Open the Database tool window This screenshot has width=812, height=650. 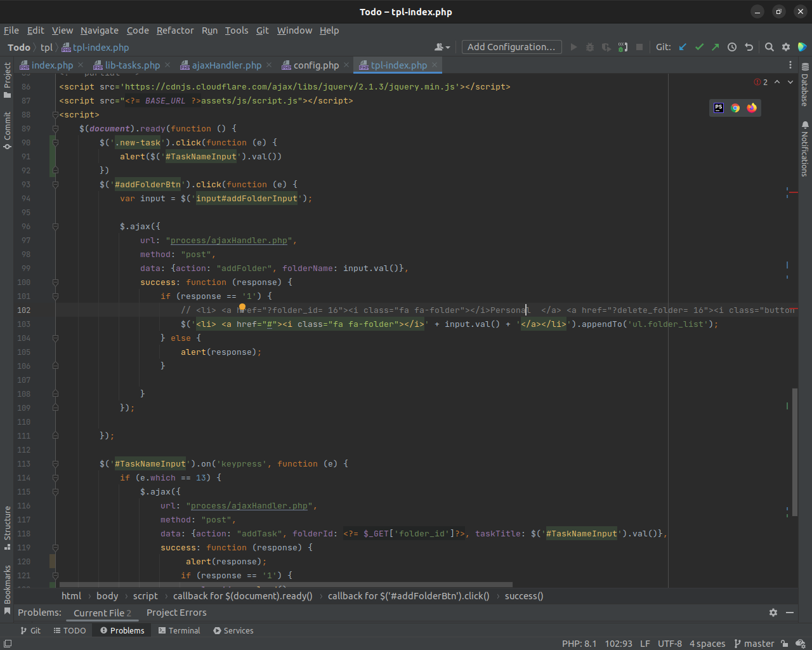[x=804, y=84]
